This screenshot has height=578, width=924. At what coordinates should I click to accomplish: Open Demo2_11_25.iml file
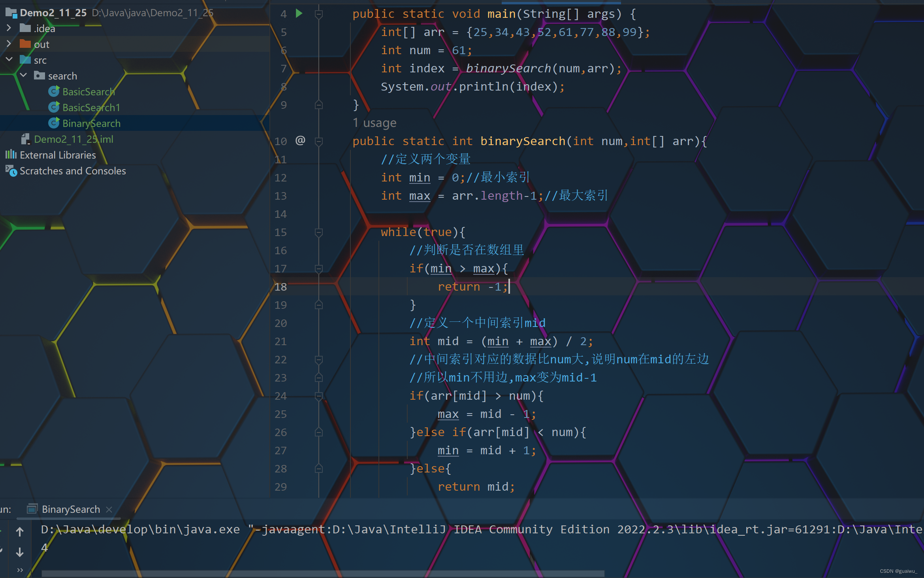pyautogui.click(x=73, y=139)
